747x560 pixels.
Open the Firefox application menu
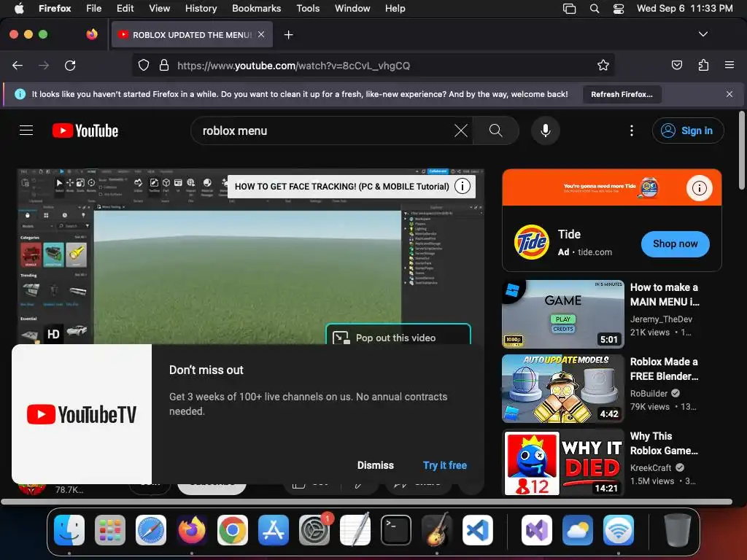[729, 65]
